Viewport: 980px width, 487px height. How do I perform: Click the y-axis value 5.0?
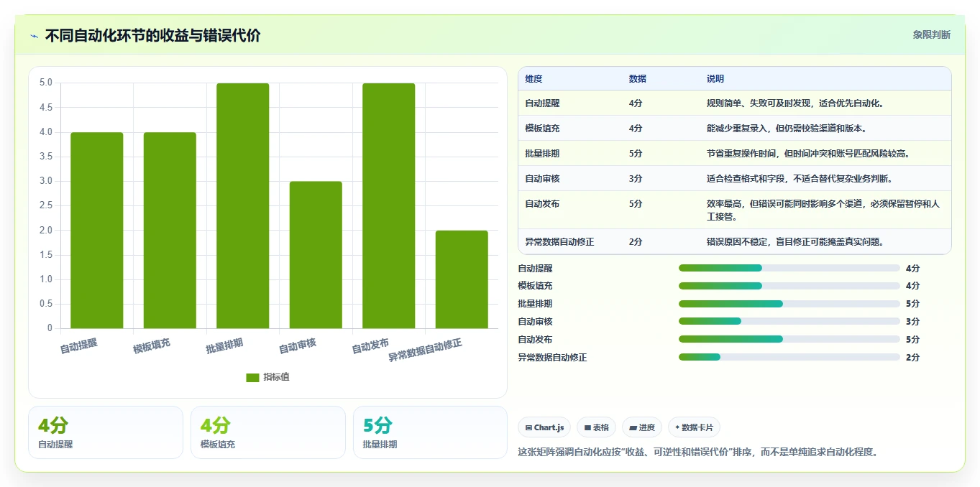[45, 83]
